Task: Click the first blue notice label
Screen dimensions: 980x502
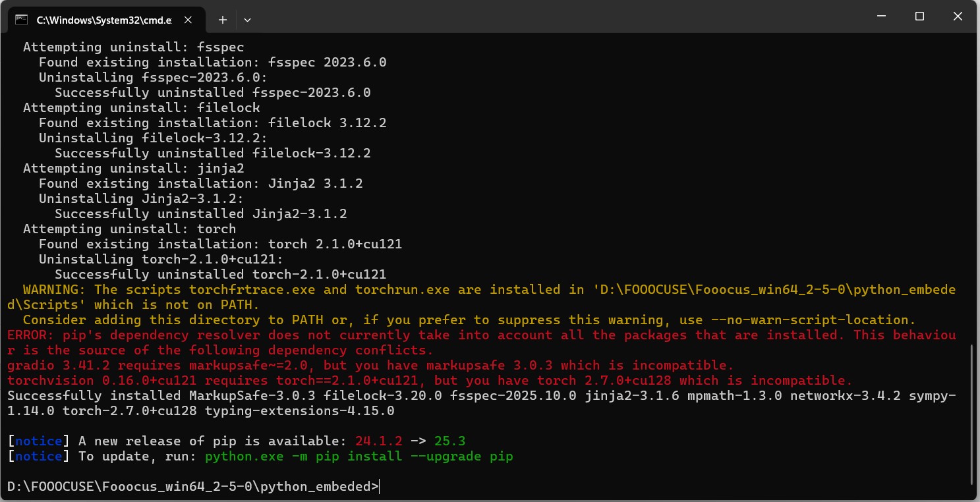Action: click(38, 441)
